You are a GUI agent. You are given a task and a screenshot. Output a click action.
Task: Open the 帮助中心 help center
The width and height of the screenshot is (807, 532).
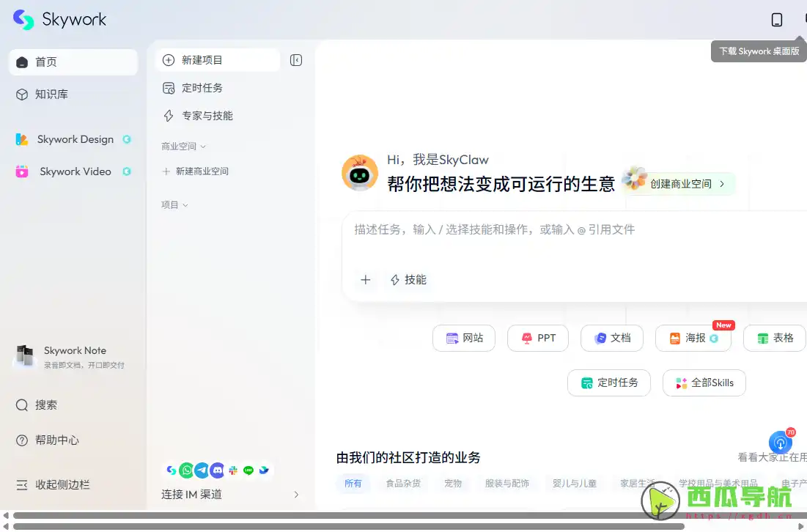(73, 440)
